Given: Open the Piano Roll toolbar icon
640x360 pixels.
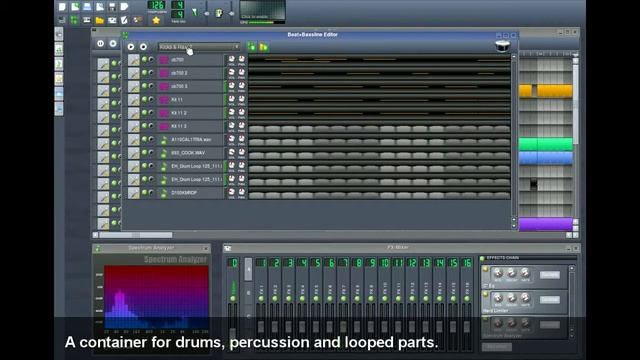Looking at the screenshot, I should pos(87,20).
